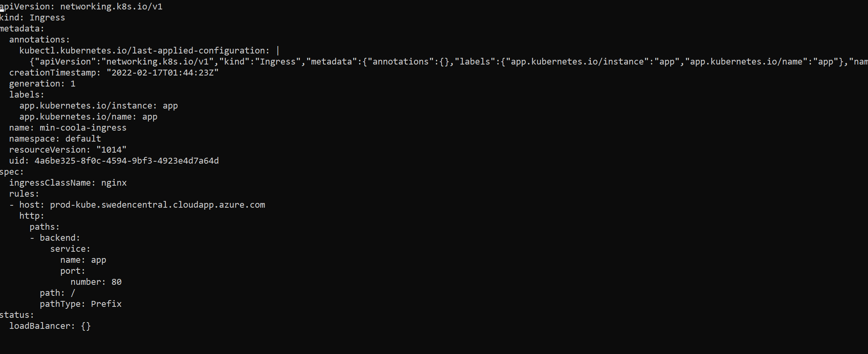The width and height of the screenshot is (868, 354).
Task: Click the apiVersion networking.k8s.io/v1 line
Action: pyautogui.click(x=81, y=7)
